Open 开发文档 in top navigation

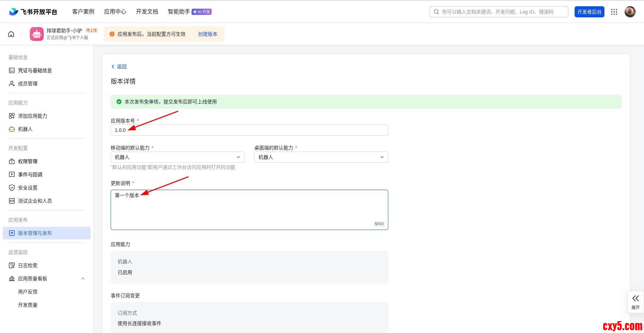[x=147, y=12]
